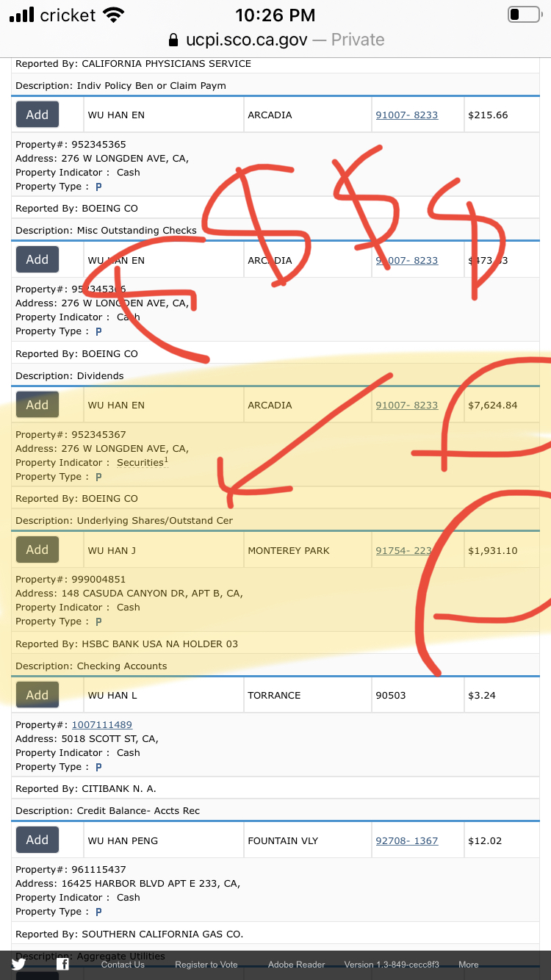
Task: Open Contact Us in the footer
Action: 123,965
